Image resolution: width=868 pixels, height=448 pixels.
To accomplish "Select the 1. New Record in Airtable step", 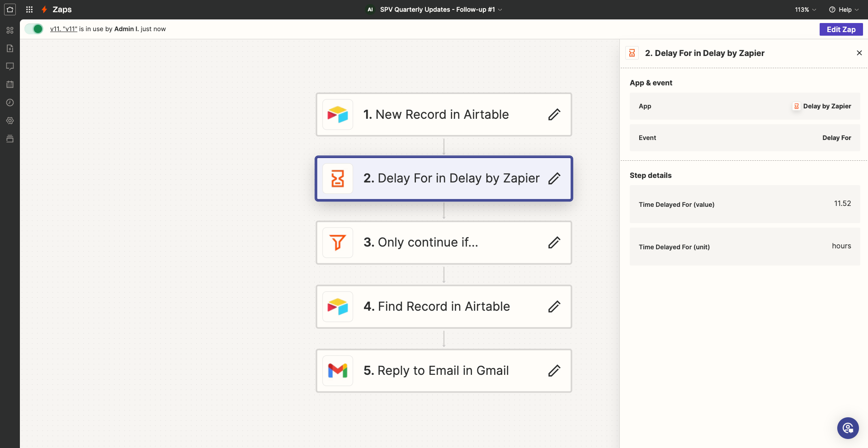I will pos(444,115).
